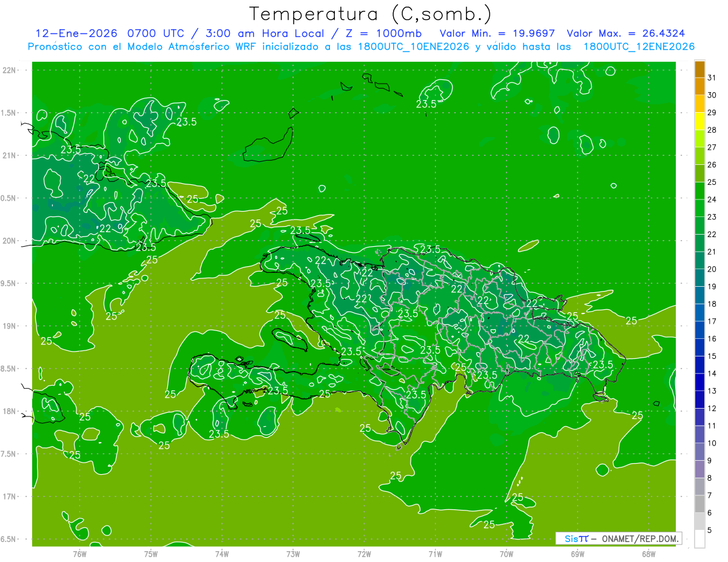Click the "76W" longitude axis label

tap(79, 554)
